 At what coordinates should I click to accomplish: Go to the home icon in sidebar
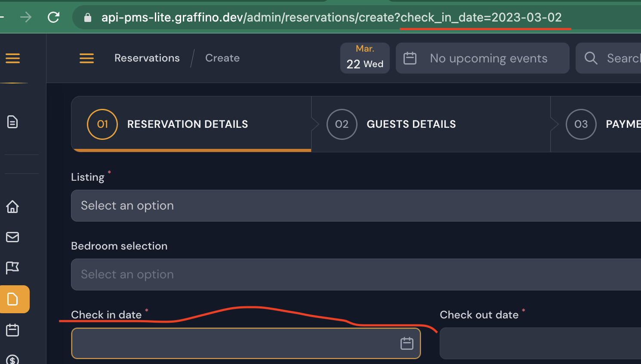click(x=12, y=207)
